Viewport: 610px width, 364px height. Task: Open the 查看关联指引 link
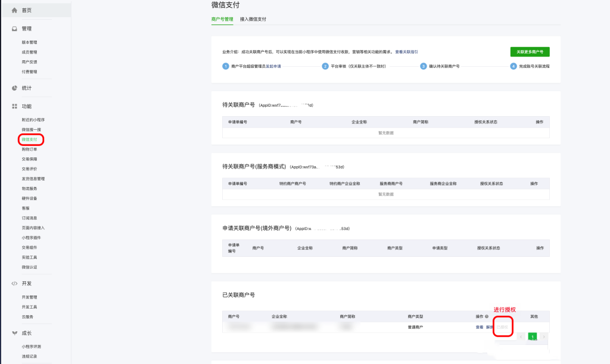click(406, 52)
